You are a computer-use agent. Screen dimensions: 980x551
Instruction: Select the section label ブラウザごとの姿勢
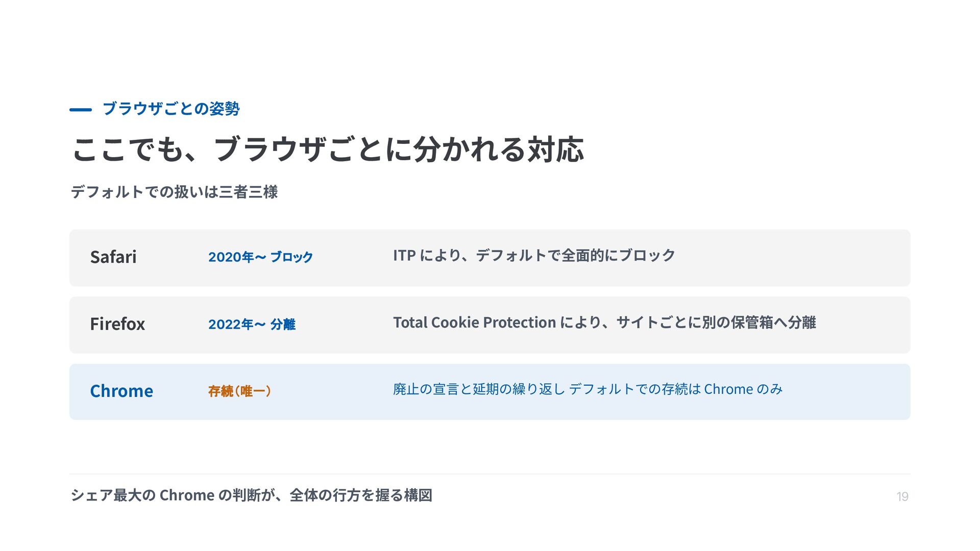171,109
